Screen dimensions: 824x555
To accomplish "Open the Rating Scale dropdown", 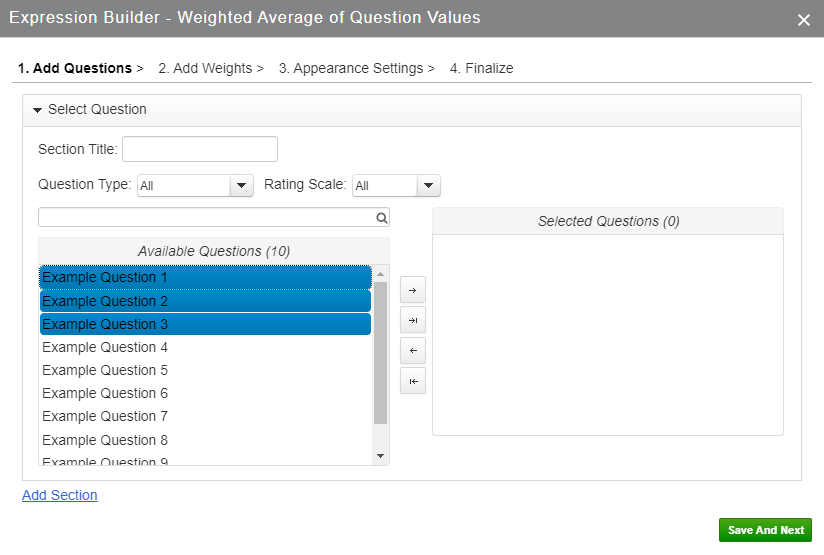I will 428,186.
